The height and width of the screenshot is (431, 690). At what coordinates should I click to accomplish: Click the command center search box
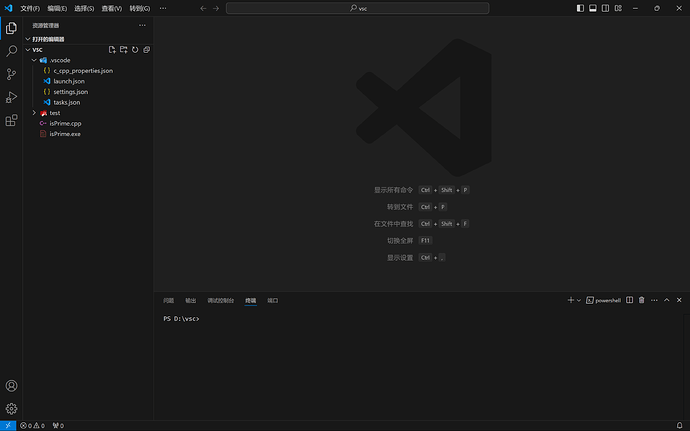(x=357, y=8)
